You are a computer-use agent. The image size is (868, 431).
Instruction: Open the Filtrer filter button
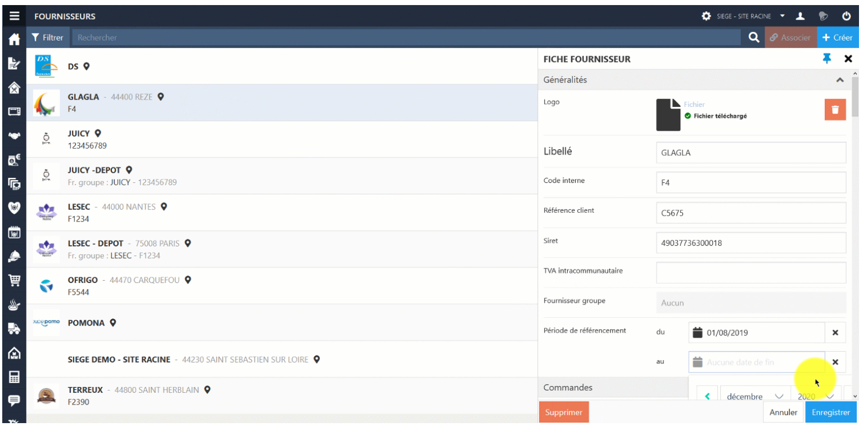[x=47, y=38]
